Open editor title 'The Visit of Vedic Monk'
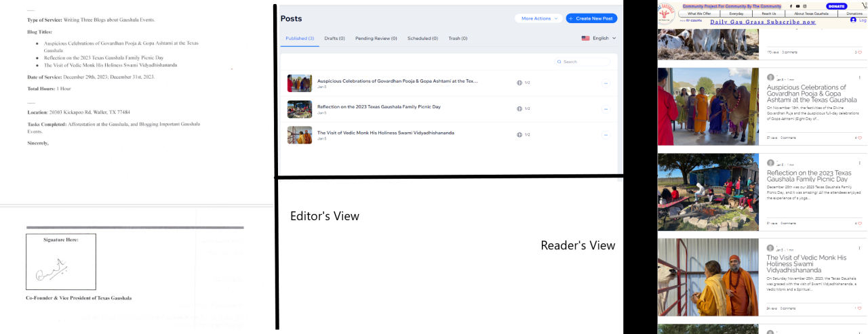 386,132
